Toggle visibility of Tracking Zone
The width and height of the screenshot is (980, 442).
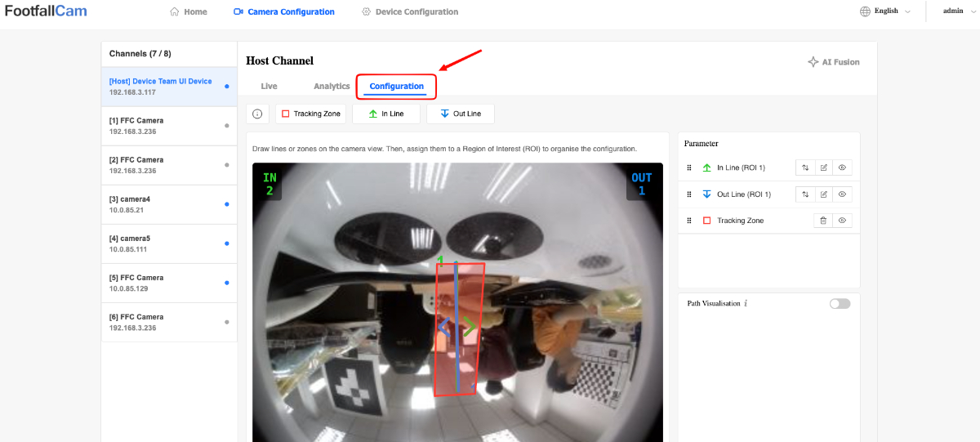(843, 221)
